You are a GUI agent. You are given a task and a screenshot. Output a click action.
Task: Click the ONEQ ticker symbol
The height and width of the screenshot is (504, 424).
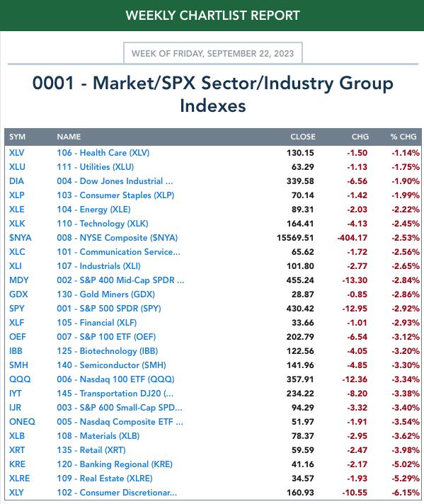[x=22, y=421]
